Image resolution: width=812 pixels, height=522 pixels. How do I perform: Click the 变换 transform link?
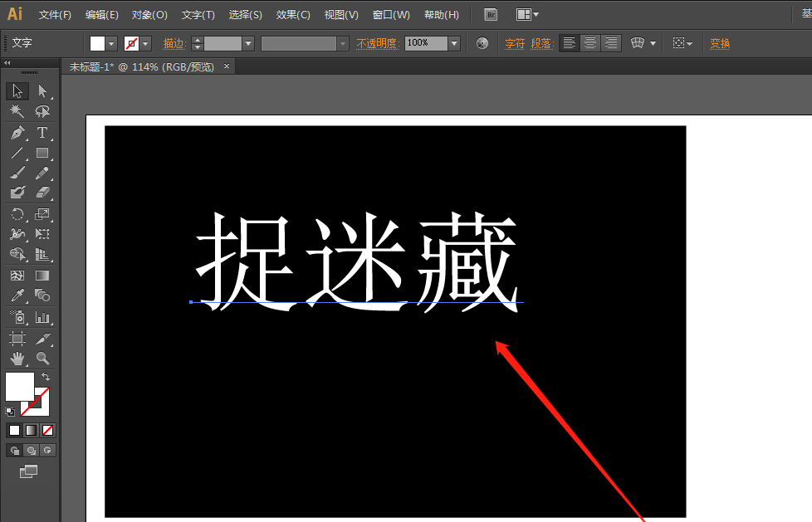(720, 43)
